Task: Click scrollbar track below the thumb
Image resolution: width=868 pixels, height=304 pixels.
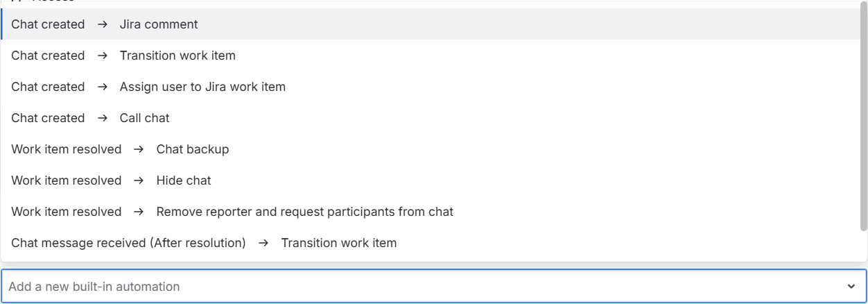Action: click(863, 246)
